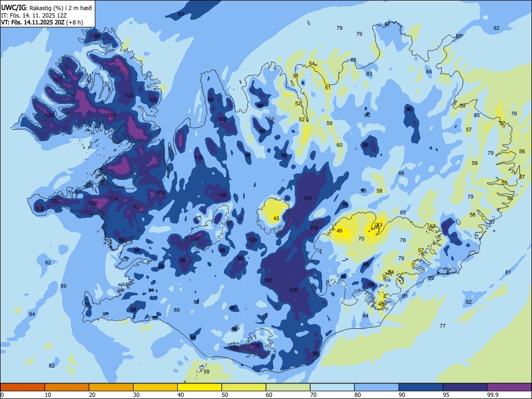Click the legend tick label '40'

tap(180, 395)
